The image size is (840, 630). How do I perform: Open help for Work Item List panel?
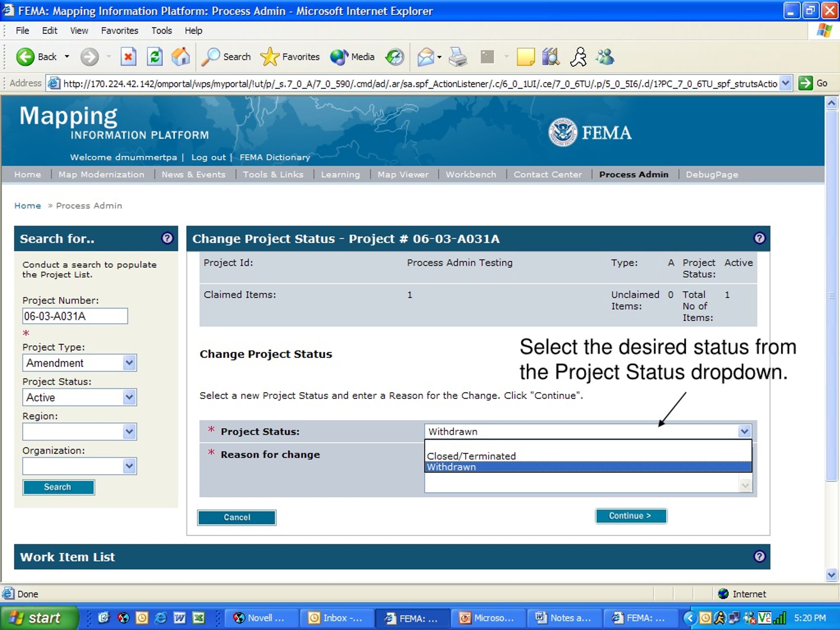[x=759, y=556]
